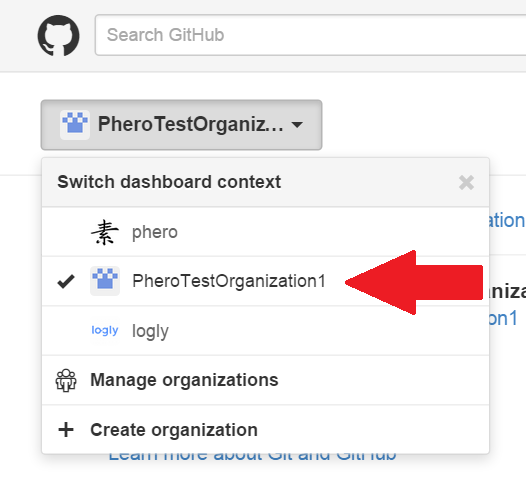Screen dimensions: 526x481
Task: Open the PheroTestOrganiz... context switcher button
Action: click(x=181, y=125)
